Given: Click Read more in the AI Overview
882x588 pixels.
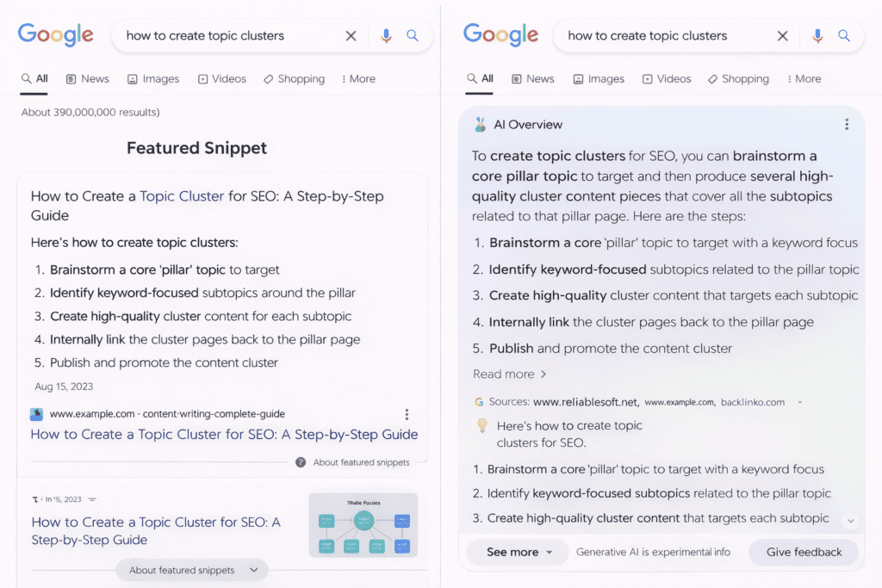Looking at the screenshot, I should coord(503,374).
